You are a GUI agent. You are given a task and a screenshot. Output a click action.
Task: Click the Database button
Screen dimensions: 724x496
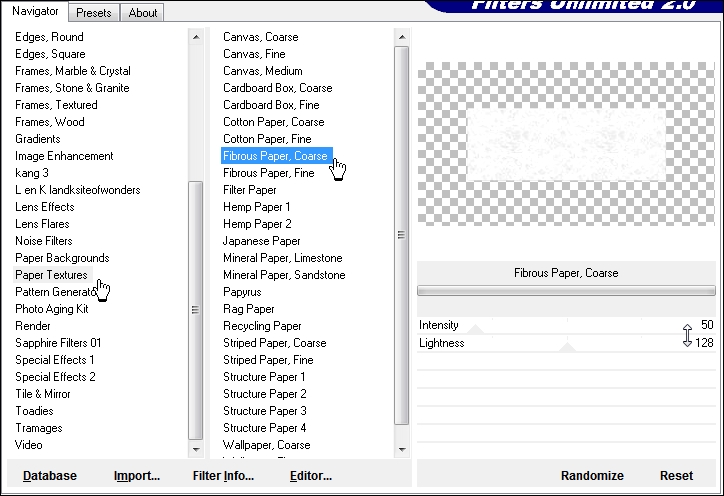click(50, 476)
